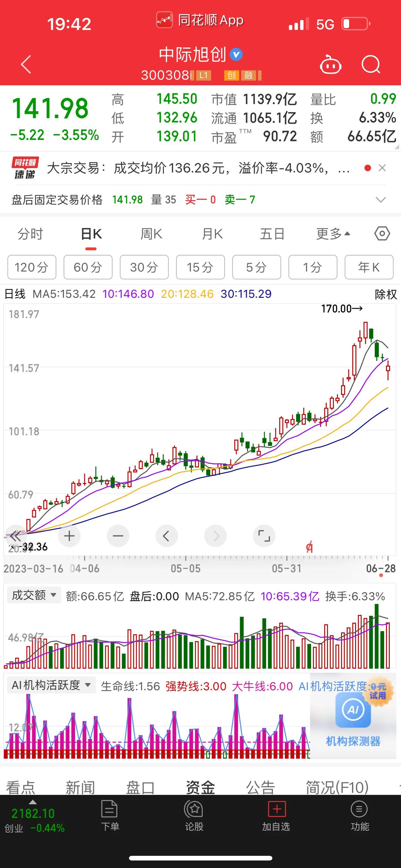Tap the MA5:153.42 moving average label
This screenshot has height=868, width=401.
click(x=64, y=294)
